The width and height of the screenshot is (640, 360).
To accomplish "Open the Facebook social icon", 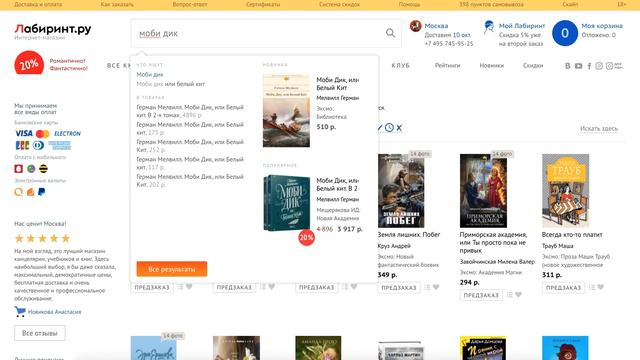I will (x=589, y=66).
